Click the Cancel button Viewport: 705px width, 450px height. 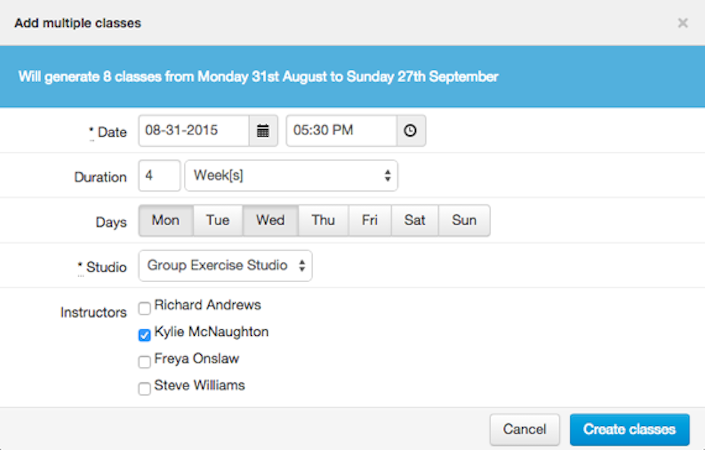(x=524, y=430)
